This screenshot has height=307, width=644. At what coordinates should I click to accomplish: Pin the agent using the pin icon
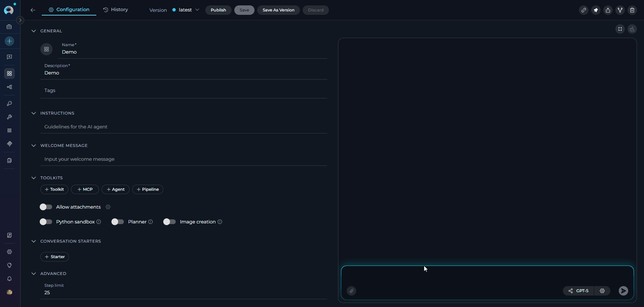(x=596, y=10)
